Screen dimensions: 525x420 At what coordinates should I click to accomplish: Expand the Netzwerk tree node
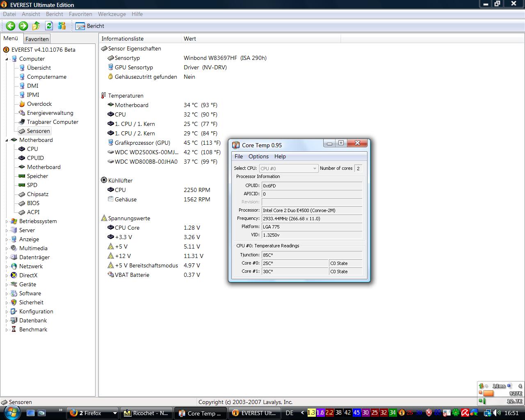tap(7, 266)
